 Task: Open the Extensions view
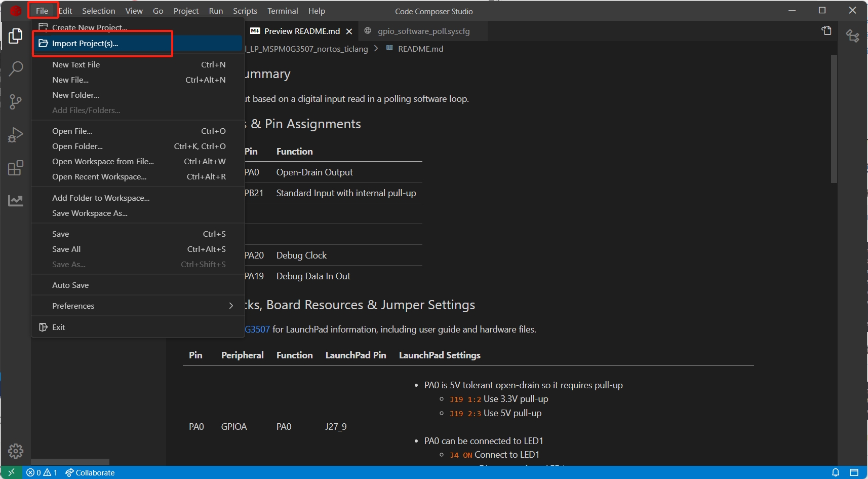[16, 168]
